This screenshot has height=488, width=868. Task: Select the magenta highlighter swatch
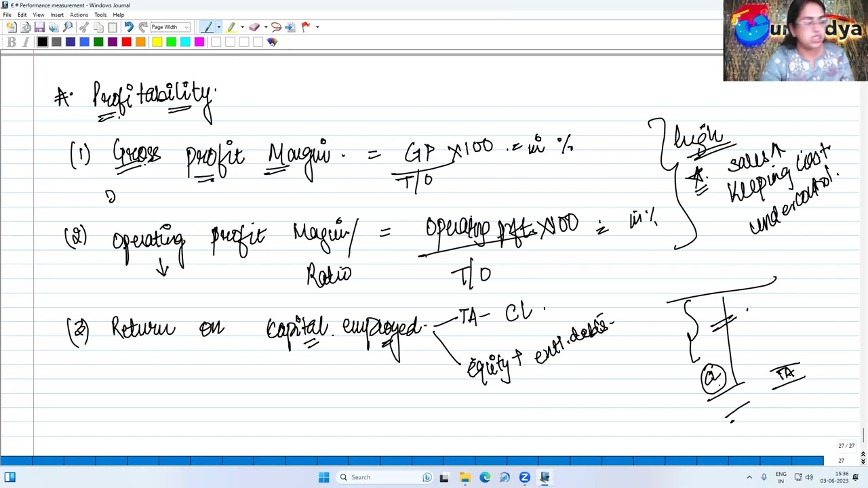199,42
